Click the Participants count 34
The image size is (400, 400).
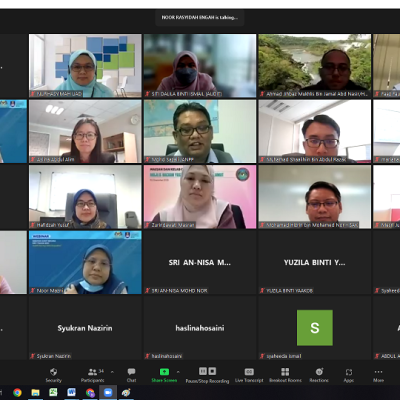pyautogui.click(x=101, y=371)
